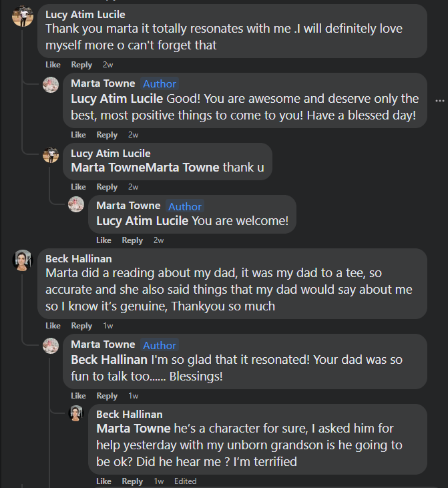Image resolution: width=448 pixels, height=488 pixels.
Task: Reply to Lucy's "thank u" comment
Action: coord(107,187)
